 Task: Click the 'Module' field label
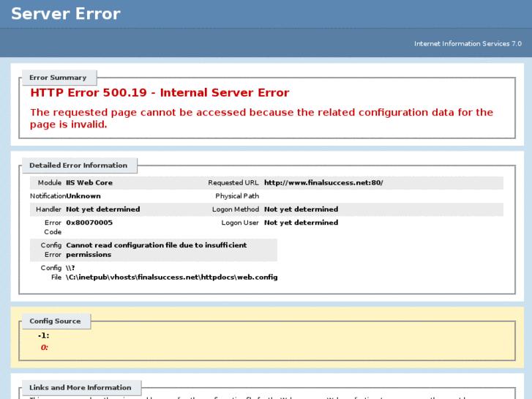tap(50, 183)
